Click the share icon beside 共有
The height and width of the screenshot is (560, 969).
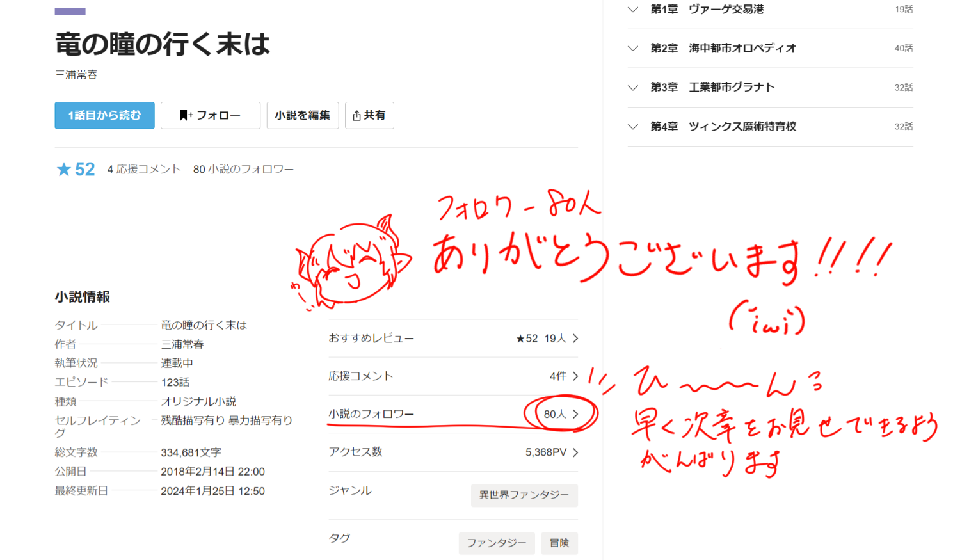click(356, 116)
